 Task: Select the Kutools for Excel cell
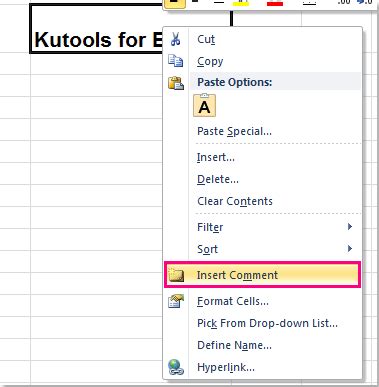[97, 29]
